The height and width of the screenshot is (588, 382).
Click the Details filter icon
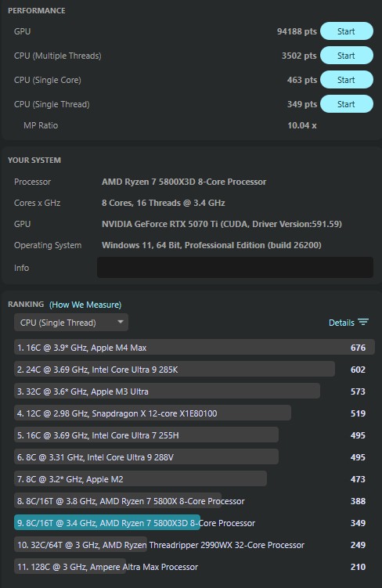point(363,322)
